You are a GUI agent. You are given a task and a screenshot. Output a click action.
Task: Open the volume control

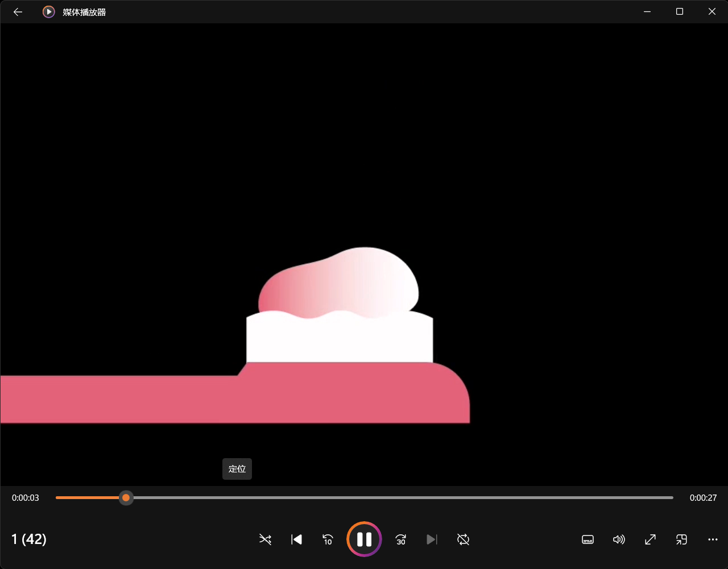point(619,539)
